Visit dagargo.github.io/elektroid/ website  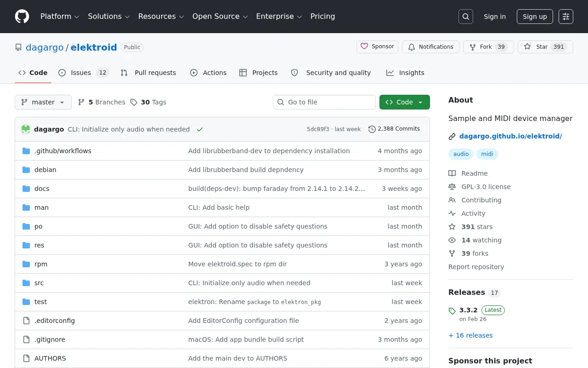510,136
